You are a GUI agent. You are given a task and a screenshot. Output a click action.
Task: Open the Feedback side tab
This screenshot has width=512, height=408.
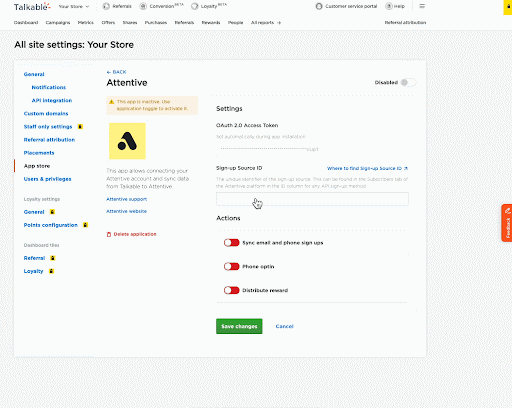pos(507,223)
